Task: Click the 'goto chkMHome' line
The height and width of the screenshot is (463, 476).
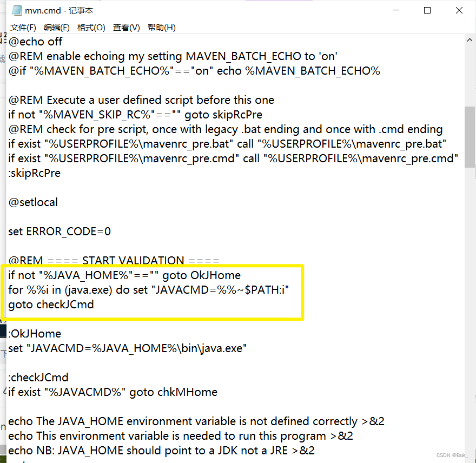Action: pyautogui.click(x=113, y=392)
